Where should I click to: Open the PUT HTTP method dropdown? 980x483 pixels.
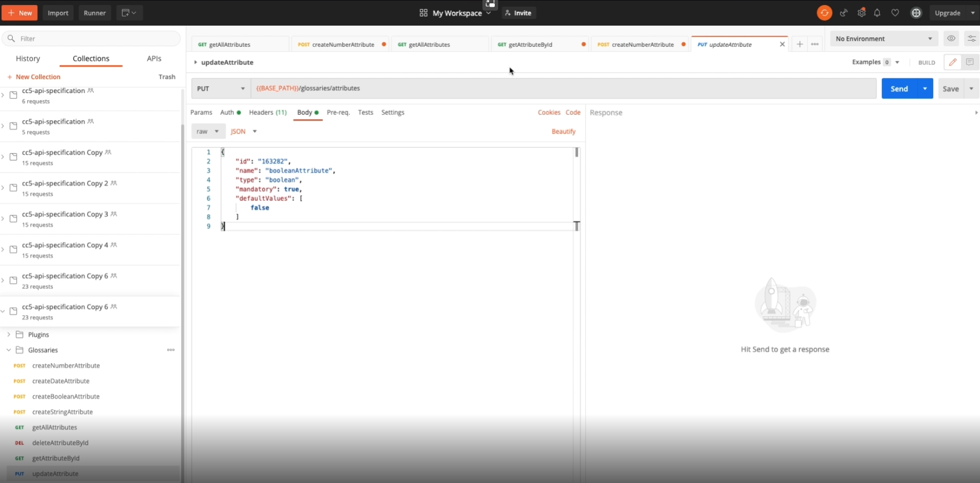(x=221, y=89)
